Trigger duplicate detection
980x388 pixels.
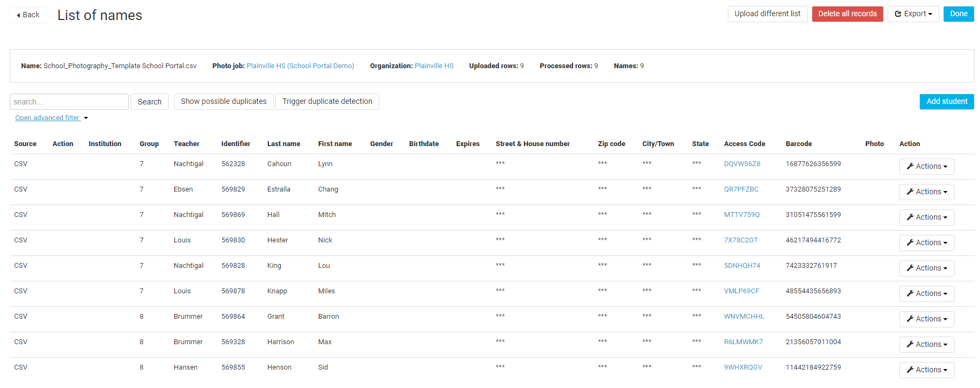point(327,102)
